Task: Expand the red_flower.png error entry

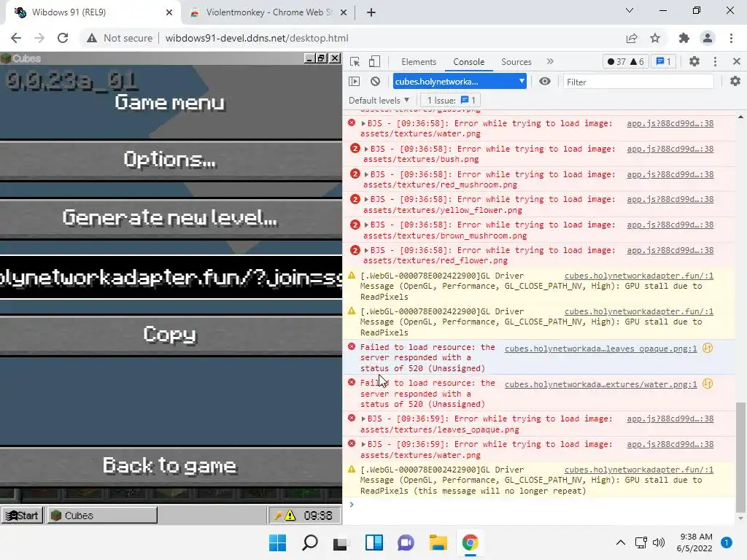Action: [x=366, y=251]
